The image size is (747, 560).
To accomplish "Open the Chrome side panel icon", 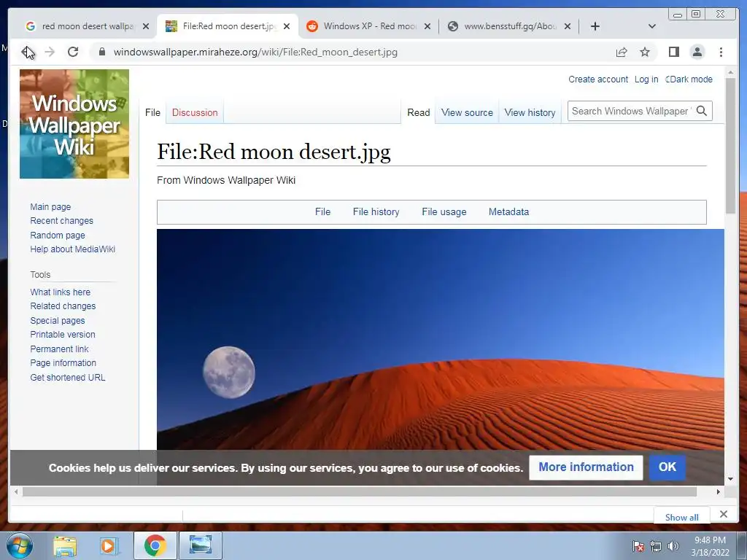I will pos(673,52).
